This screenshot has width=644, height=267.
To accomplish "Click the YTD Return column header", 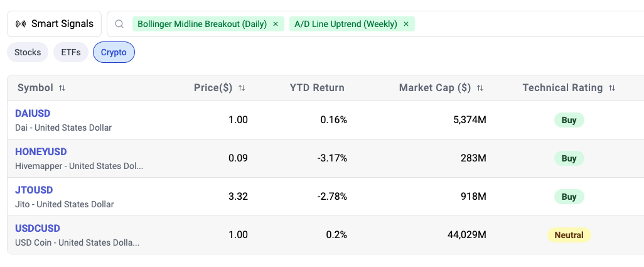I will coord(317,88).
